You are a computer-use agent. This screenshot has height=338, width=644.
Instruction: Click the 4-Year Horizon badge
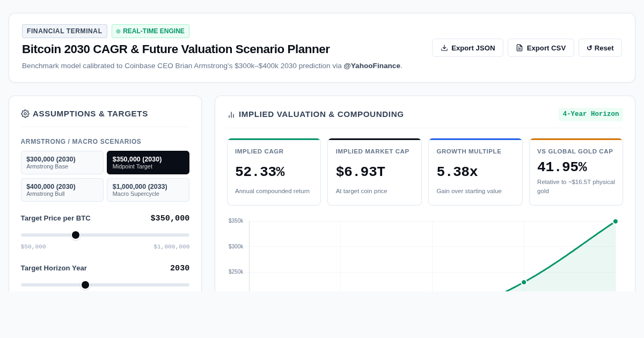591,114
